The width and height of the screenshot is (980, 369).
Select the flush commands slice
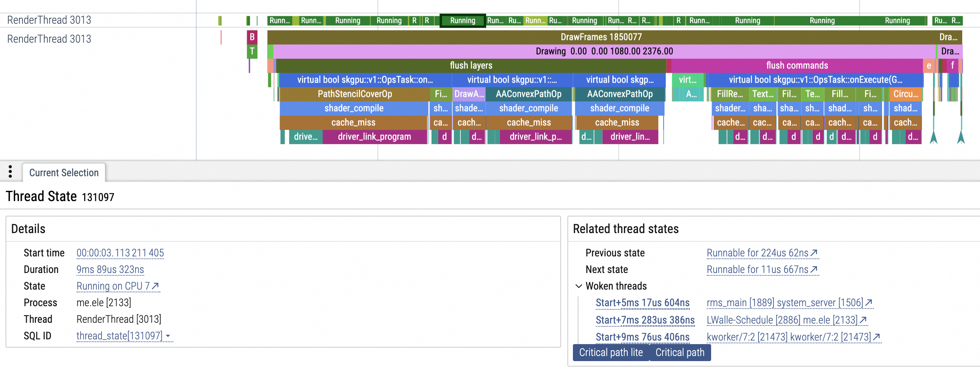click(797, 66)
